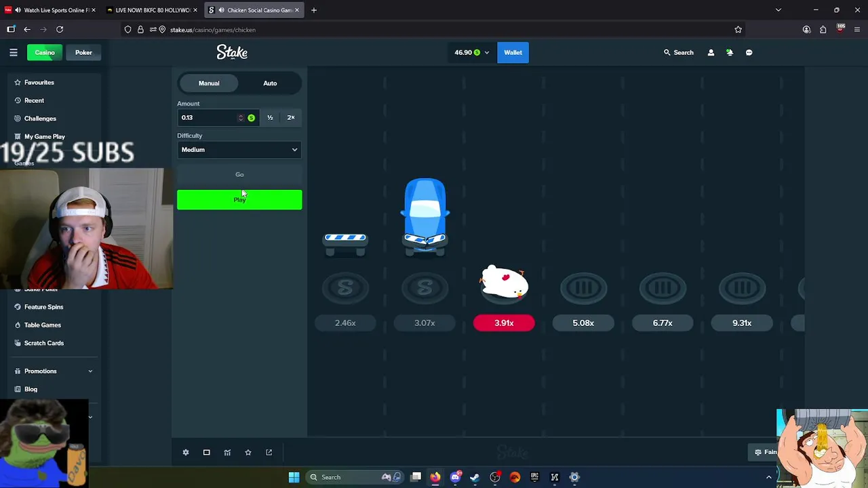Click the Stake logo
Image resolution: width=868 pixels, height=488 pixels.
[232, 52]
